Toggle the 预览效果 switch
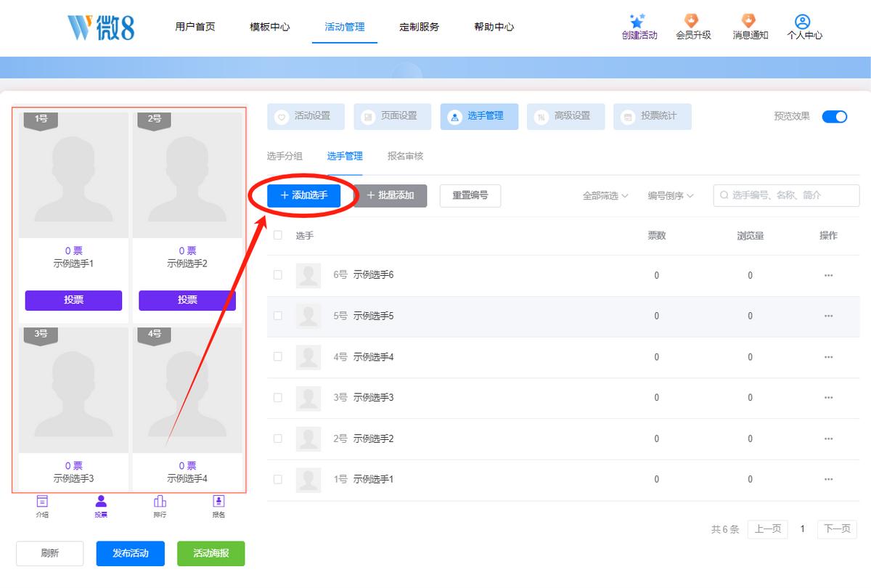 (834, 116)
